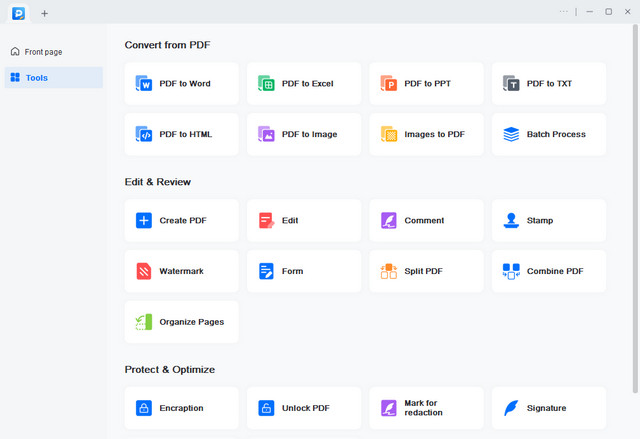
Task: Launch the Combine PDF tool
Action: point(548,271)
